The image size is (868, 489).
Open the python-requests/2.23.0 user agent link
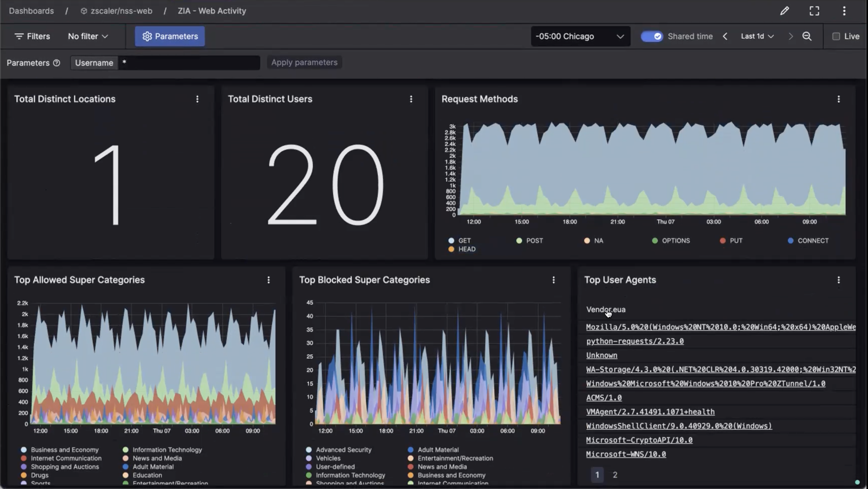pyautogui.click(x=635, y=341)
